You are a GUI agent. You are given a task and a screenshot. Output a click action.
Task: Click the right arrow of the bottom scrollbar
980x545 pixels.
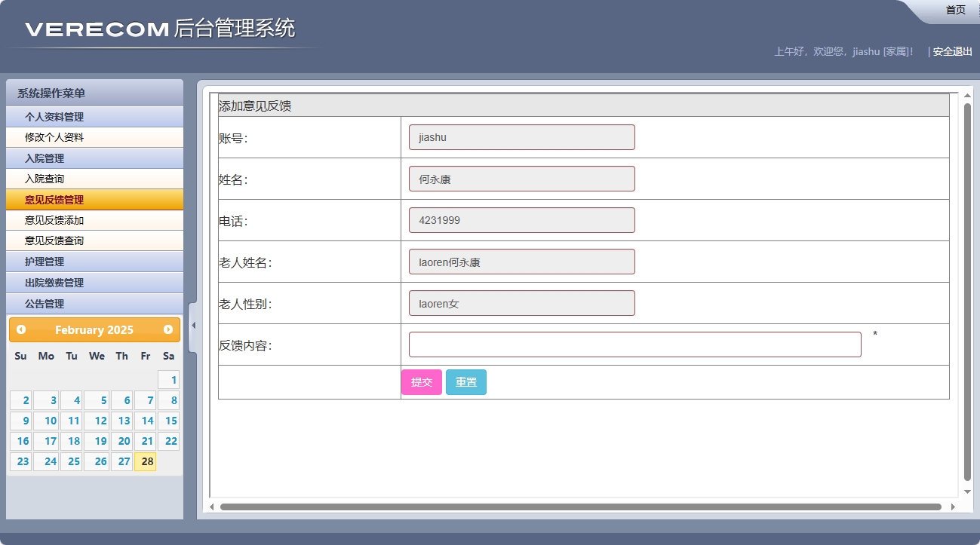click(952, 507)
